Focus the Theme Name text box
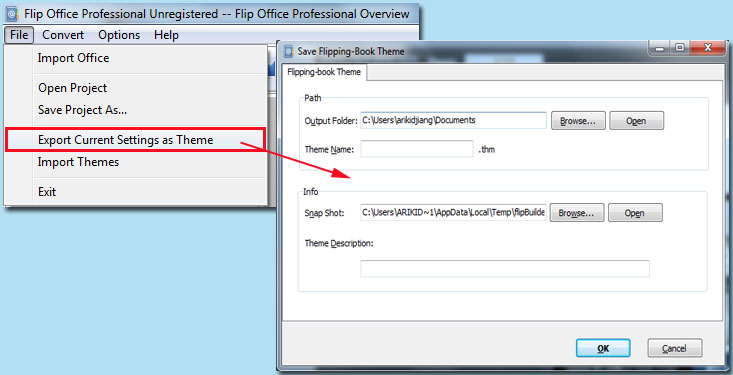Screen dimensions: 733x375 (x=417, y=149)
